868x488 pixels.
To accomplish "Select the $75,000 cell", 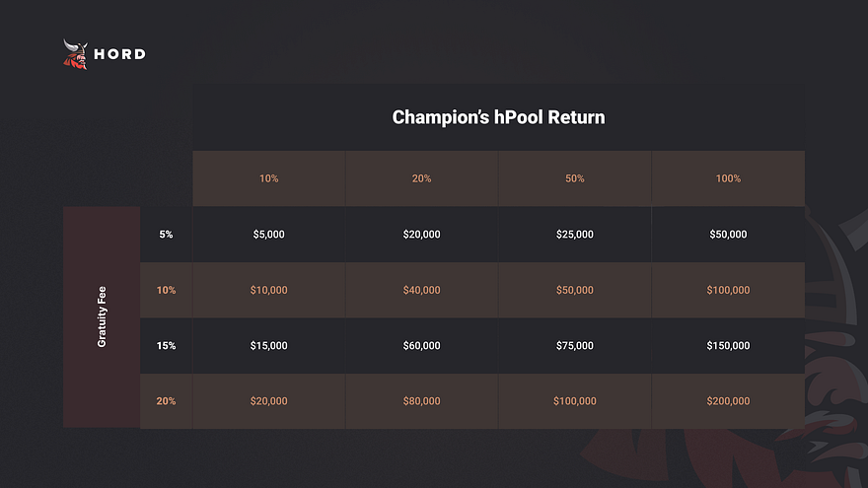I will 575,346.
